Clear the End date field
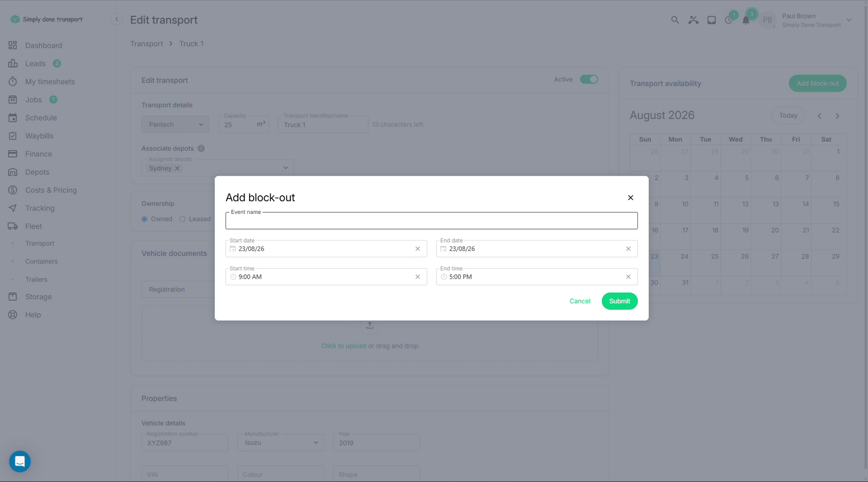Screen dimensions: 868x482 coord(628,249)
